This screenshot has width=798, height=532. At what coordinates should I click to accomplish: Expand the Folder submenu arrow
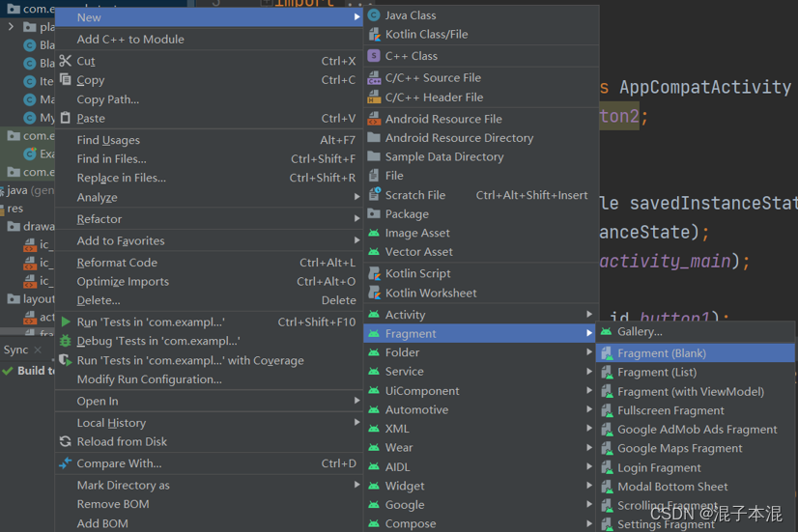[588, 352]
